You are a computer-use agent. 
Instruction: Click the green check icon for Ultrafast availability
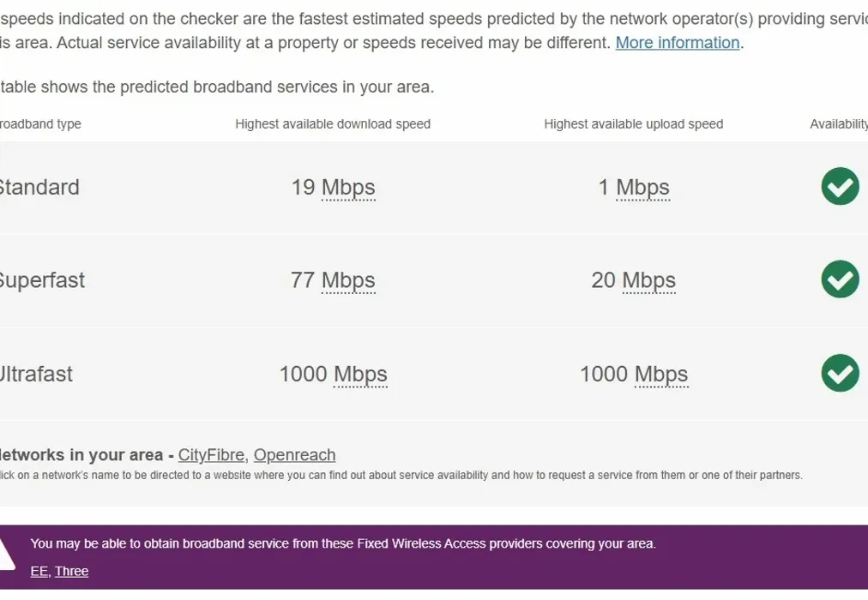840,374
